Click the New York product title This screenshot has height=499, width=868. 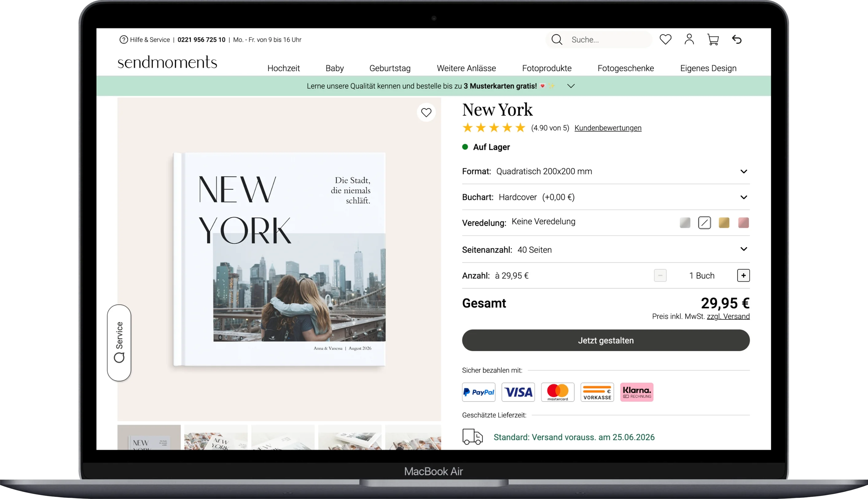497,110
